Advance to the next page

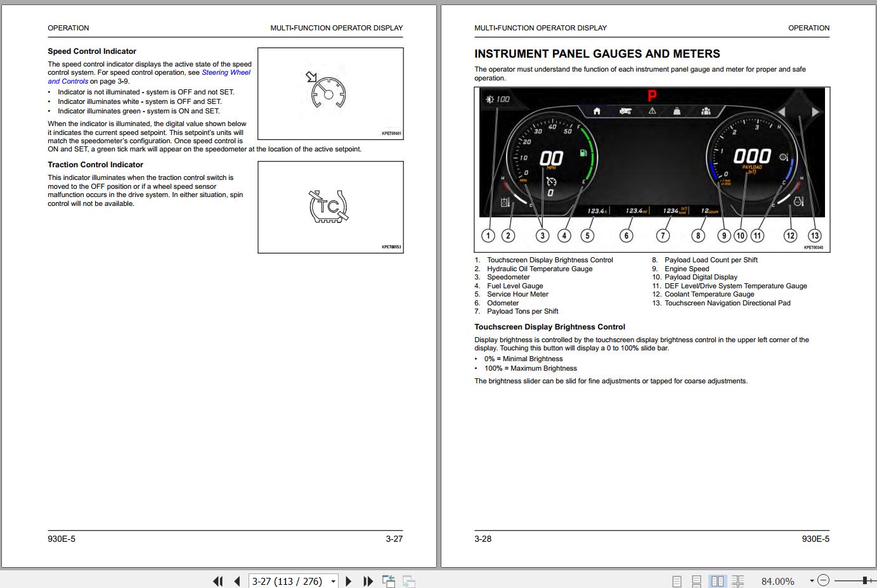(x=348, y=581)
